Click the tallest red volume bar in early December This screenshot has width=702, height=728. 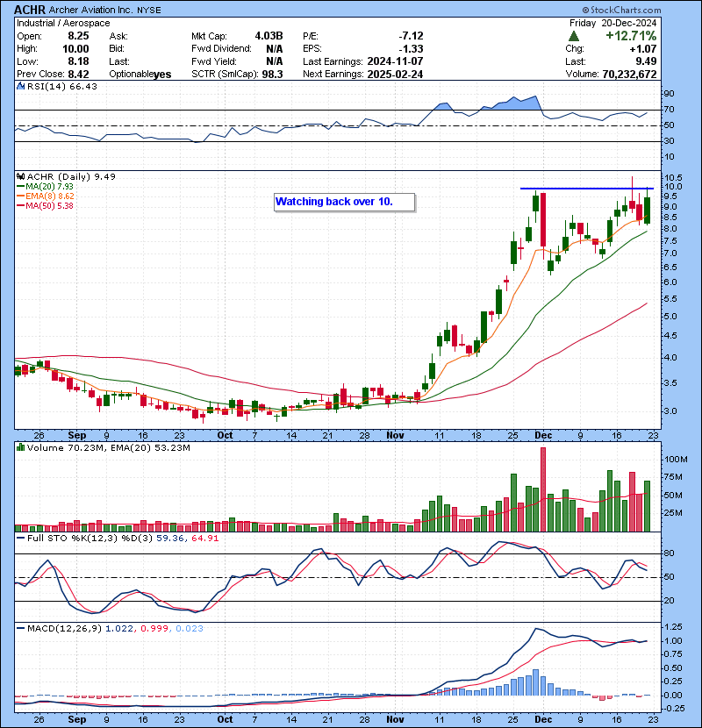543,489
